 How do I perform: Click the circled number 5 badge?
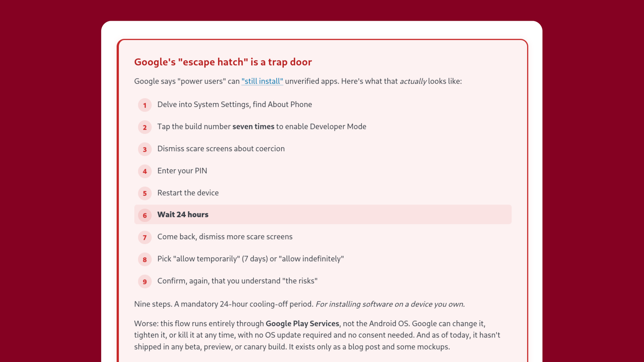[x=145, y=193]
